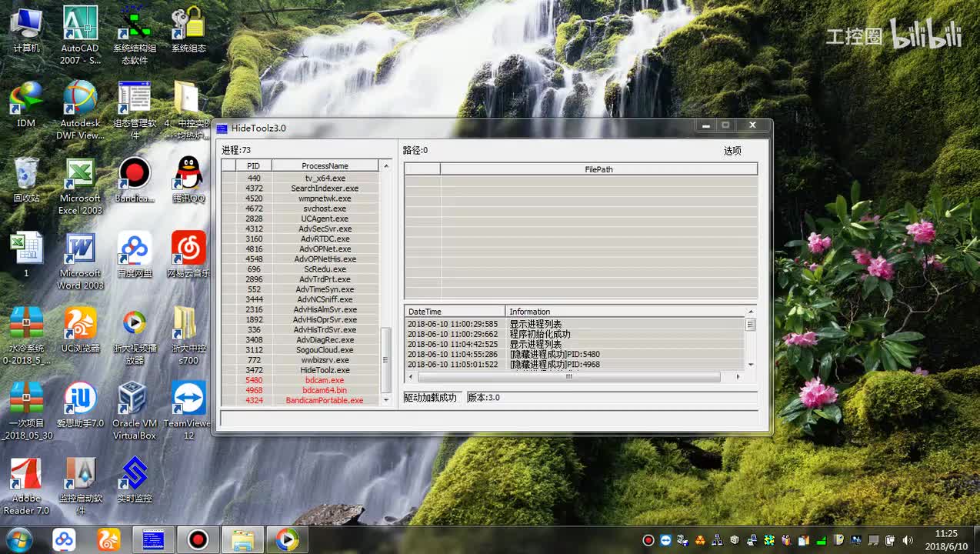Click log panel scroll down arrow

751,365
